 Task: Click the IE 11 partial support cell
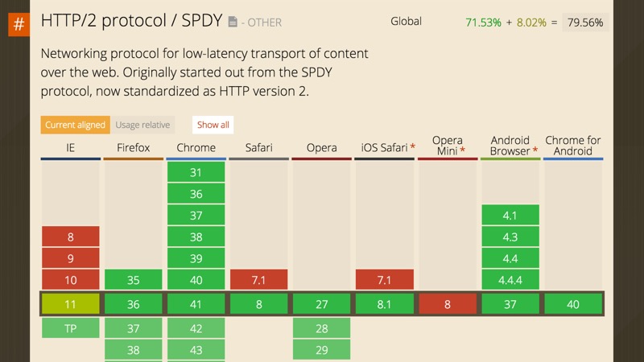tap(71, 304)
